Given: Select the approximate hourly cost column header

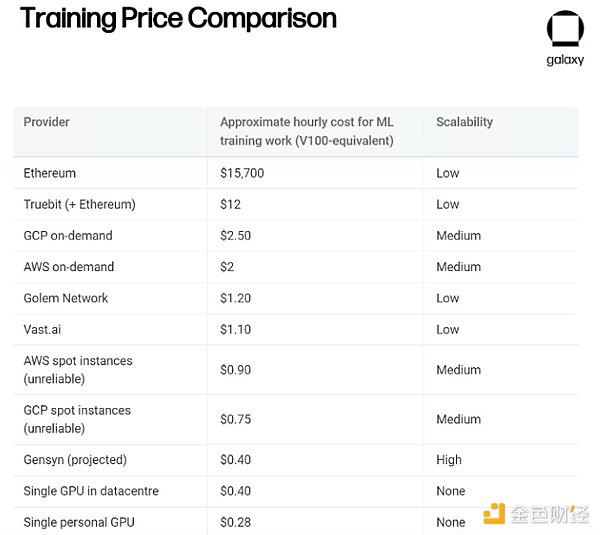Looking at the screenshot, I should coord(307,131).
